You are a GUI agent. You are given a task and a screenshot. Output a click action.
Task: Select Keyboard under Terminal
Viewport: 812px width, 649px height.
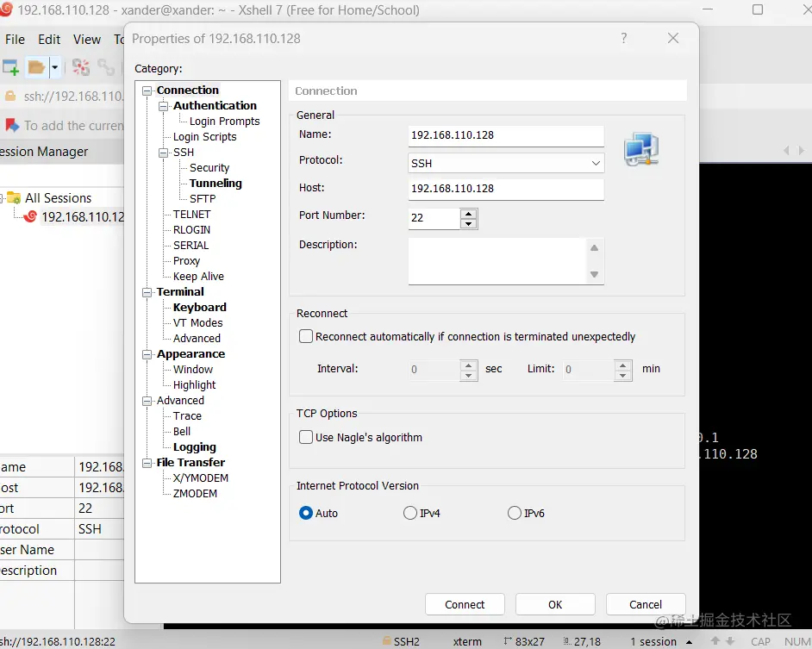click(199, 308)
